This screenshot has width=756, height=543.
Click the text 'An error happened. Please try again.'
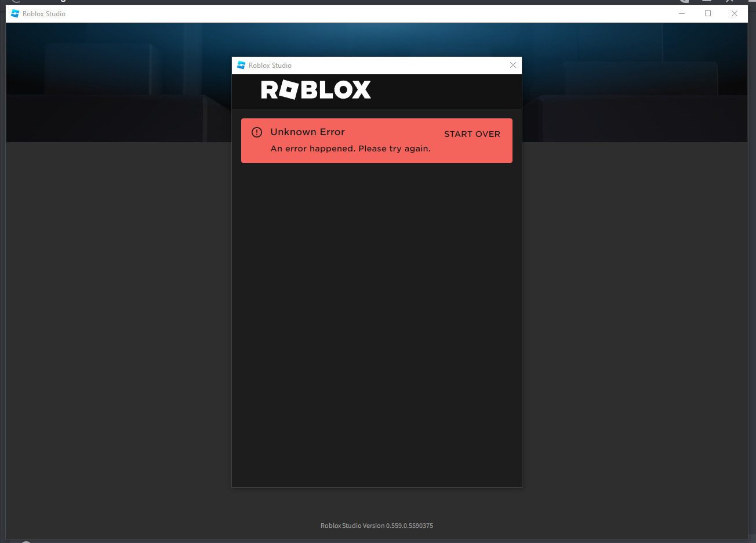point(351,149)
